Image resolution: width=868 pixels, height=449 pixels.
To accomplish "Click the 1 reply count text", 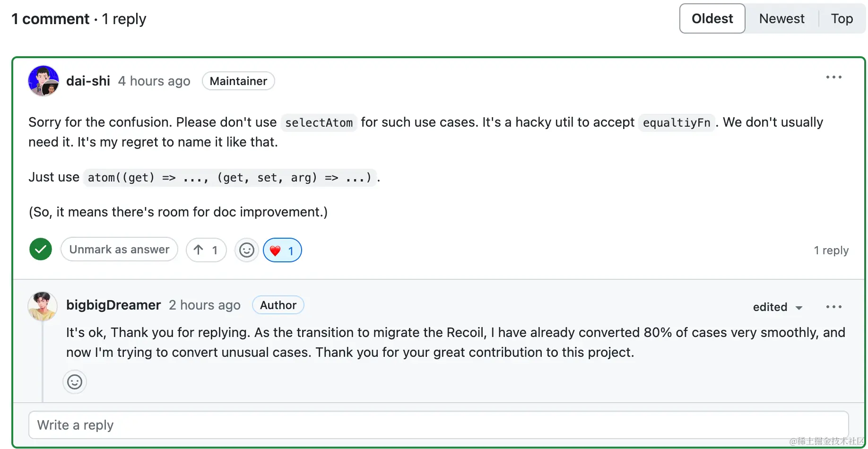I will tap(831, 250).
